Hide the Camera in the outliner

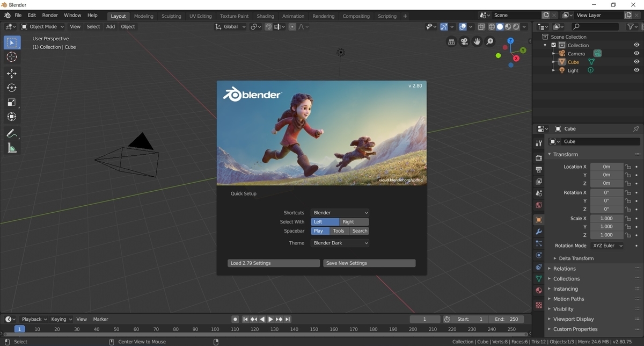(x=636, y=54)
